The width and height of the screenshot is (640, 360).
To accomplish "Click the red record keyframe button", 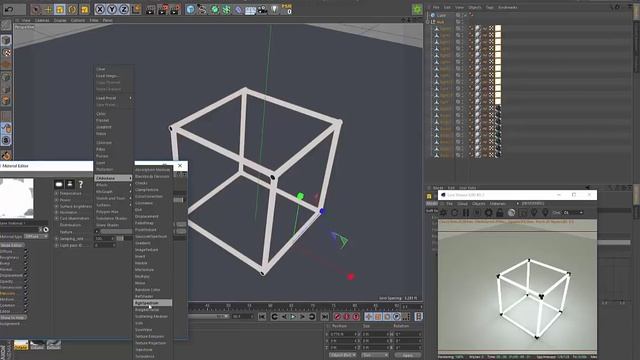I will pyautogui.click(x=338, y=316).
